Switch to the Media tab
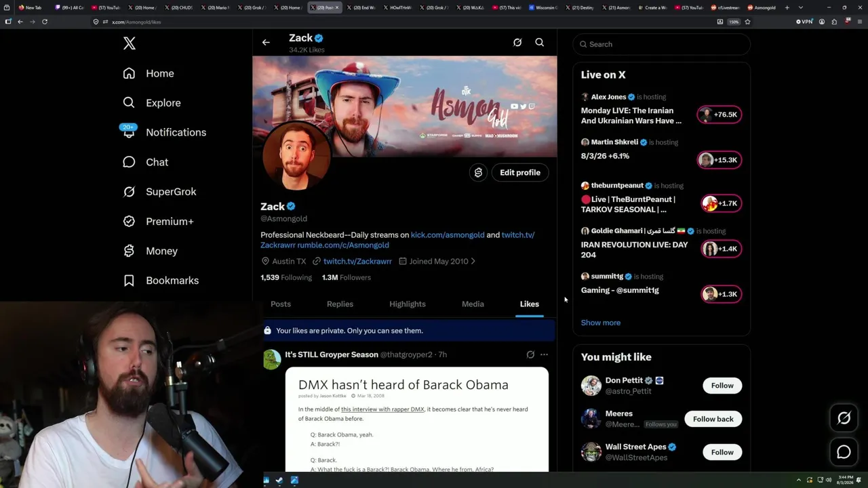The image size is (868, 488). click(x=473, y=304)
